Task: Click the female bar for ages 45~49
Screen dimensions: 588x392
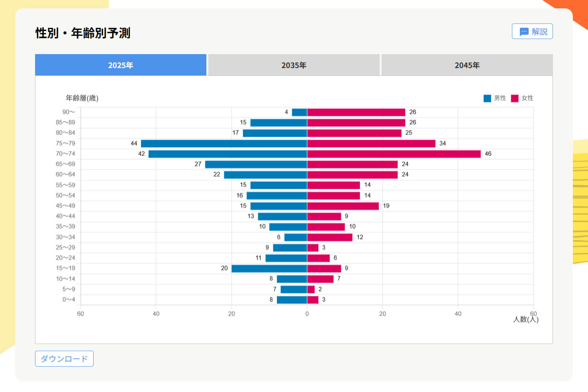Action: coord(343,206)
